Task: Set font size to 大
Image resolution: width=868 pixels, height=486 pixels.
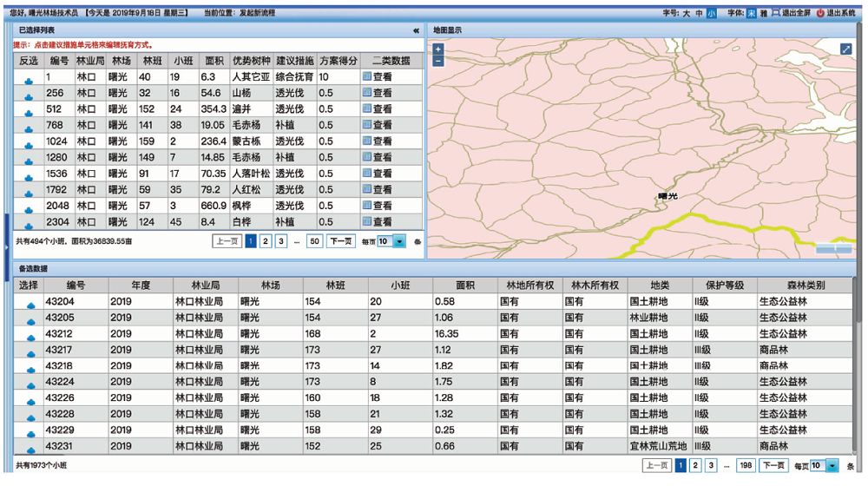Action: (687, 13)
